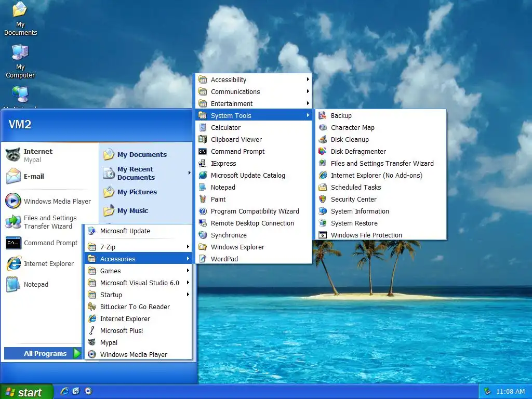Click the All Programs button
532x399 pixels.
43,353
